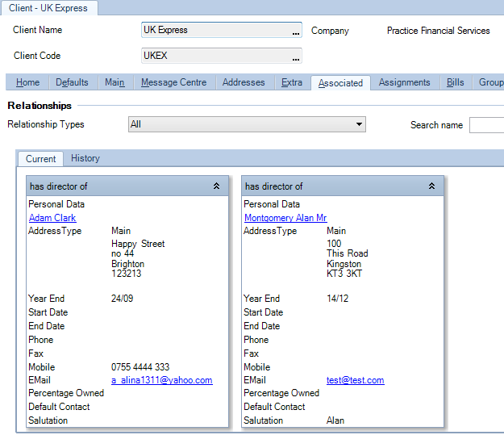Open the Main tab
504x435 pixels.
(115, 82)
